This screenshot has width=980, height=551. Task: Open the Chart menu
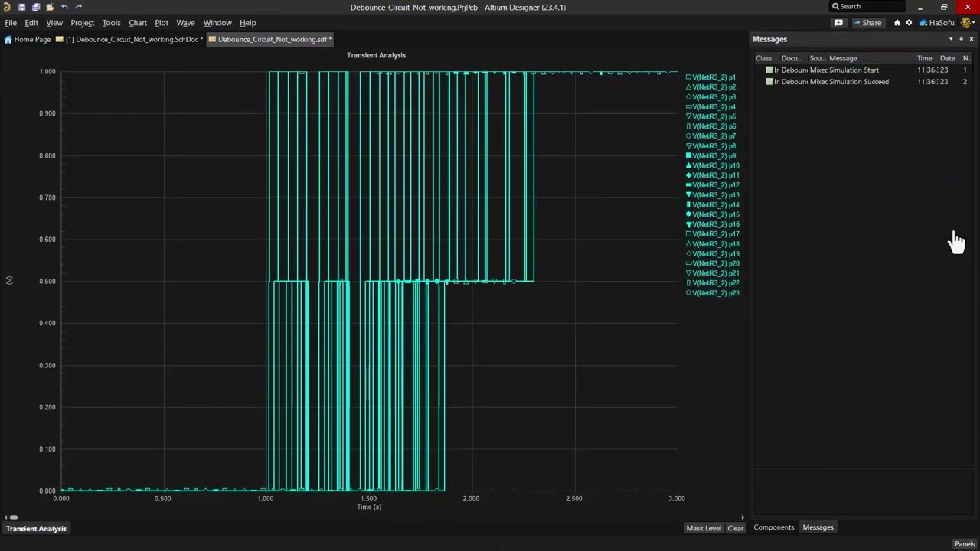pyautogui.click(x=138, y=23)
